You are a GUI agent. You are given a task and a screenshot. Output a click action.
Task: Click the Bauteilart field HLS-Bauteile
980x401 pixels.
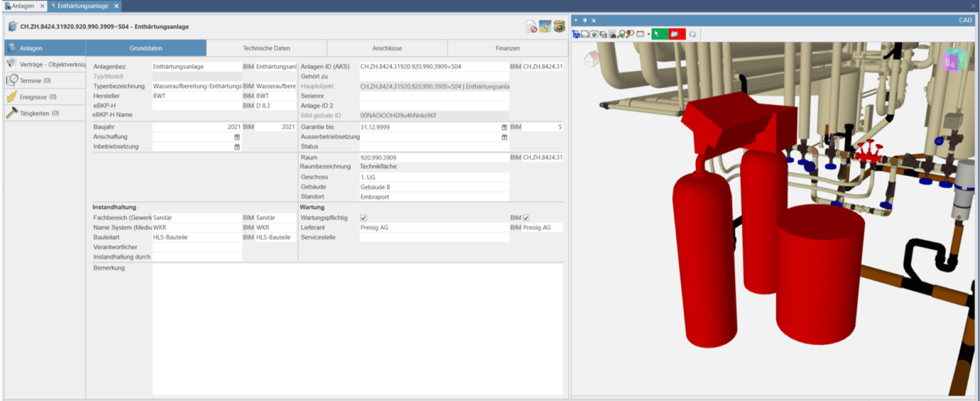pos(197,237)
